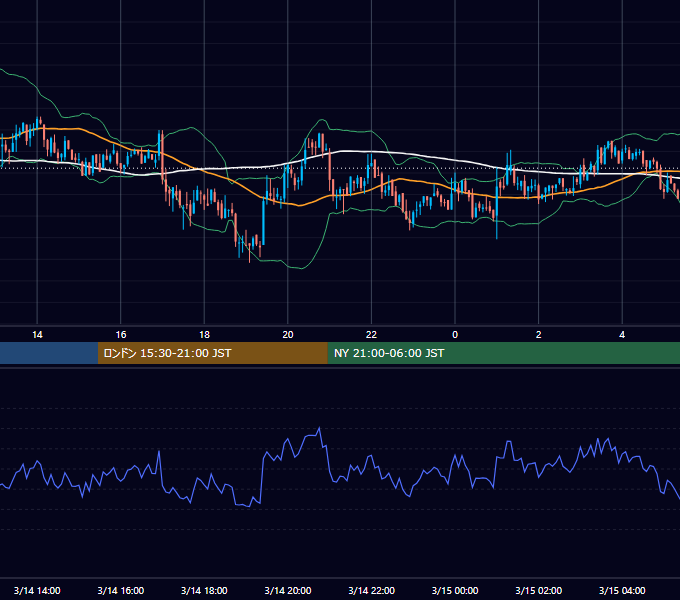
Task: Click the hour label 4 on upper axis
Action: 622,335
